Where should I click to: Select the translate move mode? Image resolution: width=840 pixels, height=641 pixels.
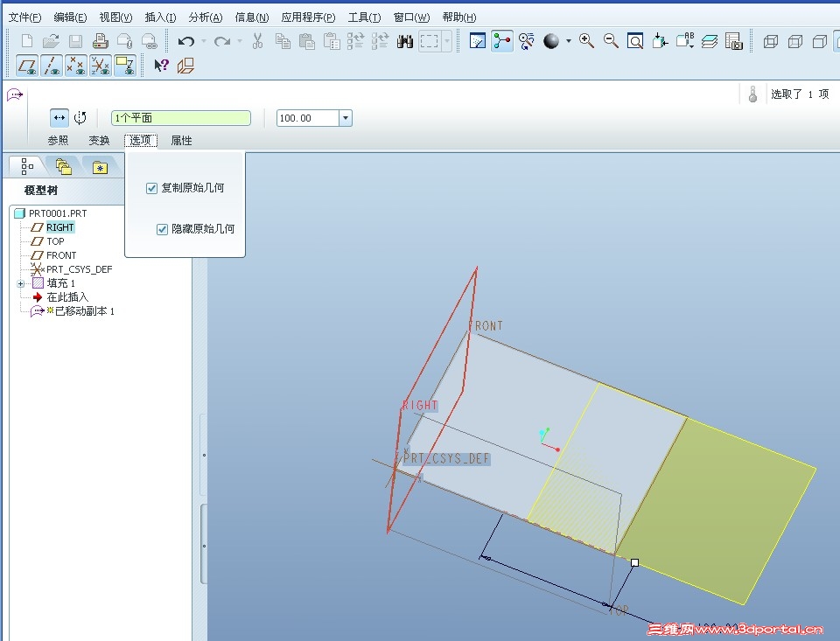pos(59,117)
